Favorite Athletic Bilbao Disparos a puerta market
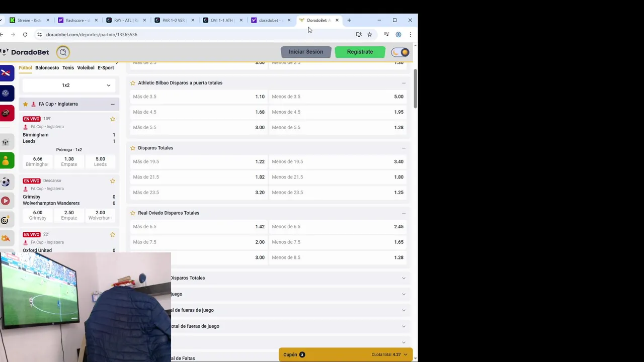This screenshot has width=644, height=362. pyautogui.click(x=133, y=83)
